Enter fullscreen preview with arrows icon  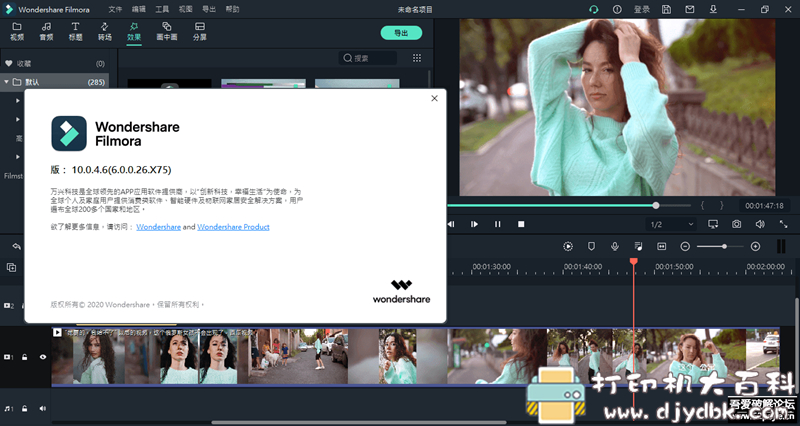pos(783,224)
